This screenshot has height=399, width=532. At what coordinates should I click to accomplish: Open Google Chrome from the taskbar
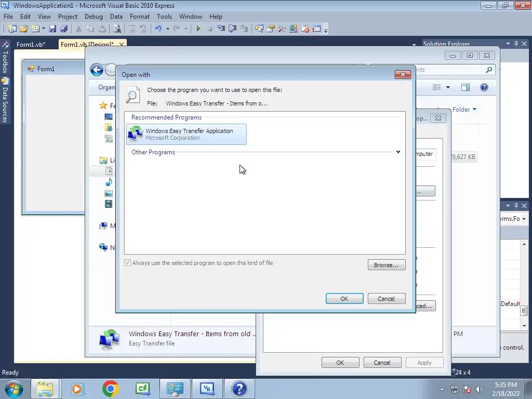click(110, 389)
